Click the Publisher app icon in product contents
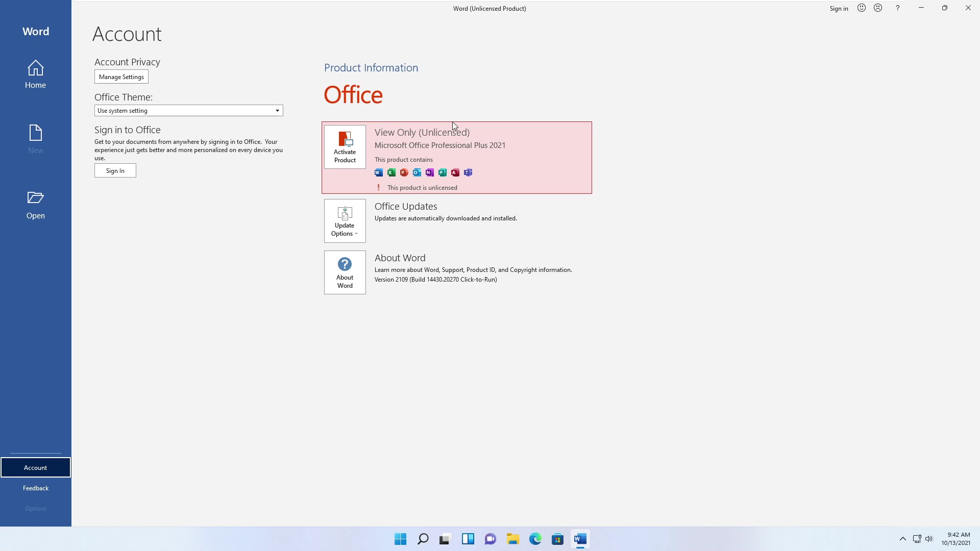 [443, 173]
